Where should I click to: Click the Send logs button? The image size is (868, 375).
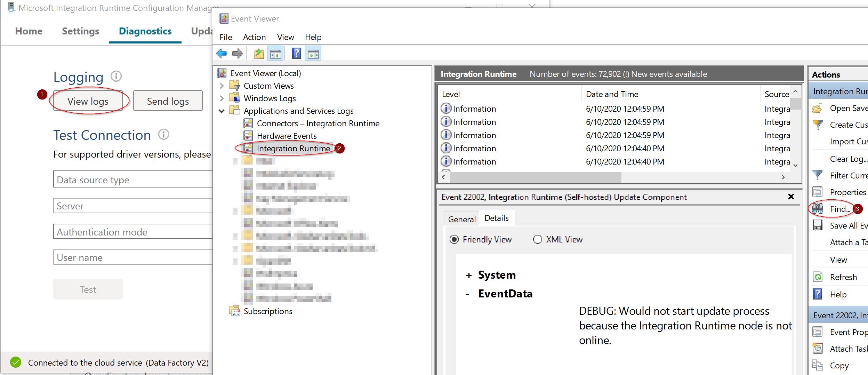(168, 101)
